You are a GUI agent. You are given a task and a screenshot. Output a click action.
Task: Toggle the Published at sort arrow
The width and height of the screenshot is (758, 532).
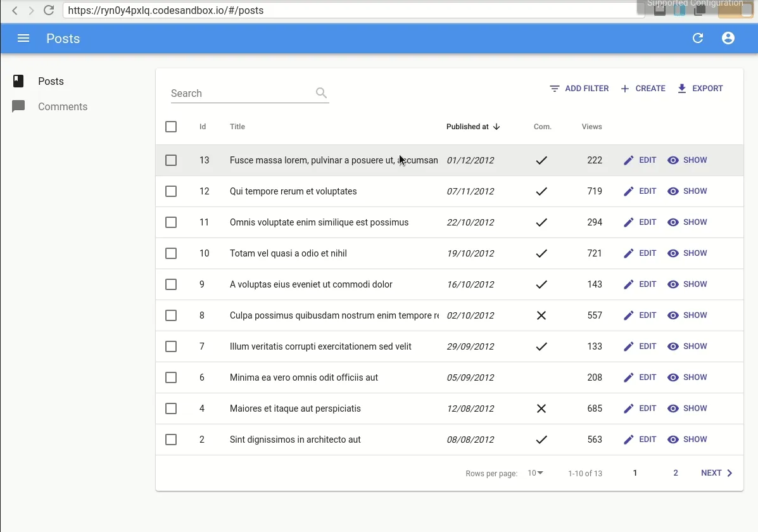click(x=498, y=127)
